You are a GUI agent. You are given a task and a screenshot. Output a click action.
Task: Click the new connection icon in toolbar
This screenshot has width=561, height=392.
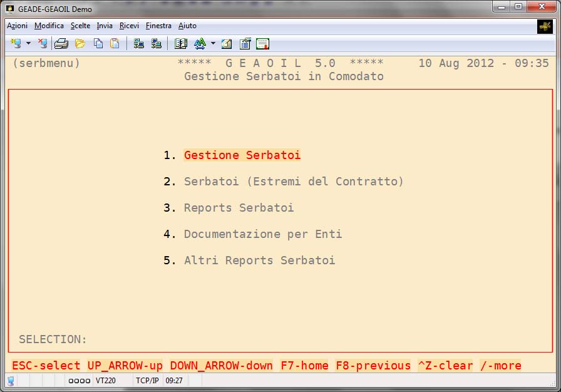[x=16, y=43]
